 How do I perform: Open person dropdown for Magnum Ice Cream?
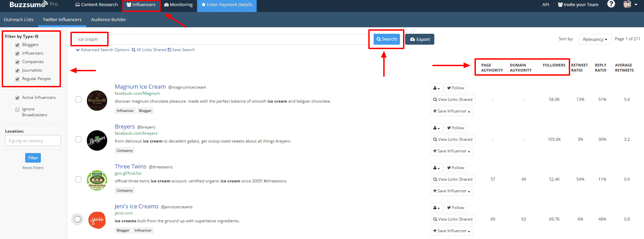pyautogui.click(x=436, y=88)
